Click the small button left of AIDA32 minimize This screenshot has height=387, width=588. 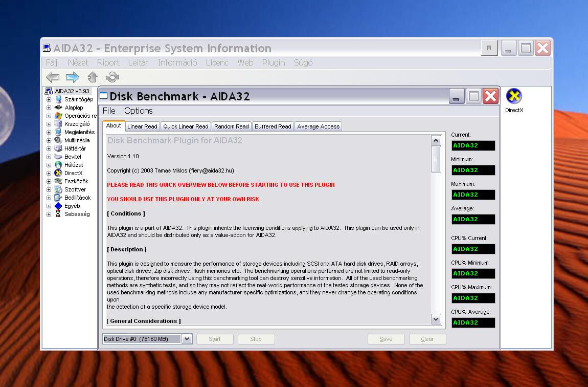(x=489, y=48)
